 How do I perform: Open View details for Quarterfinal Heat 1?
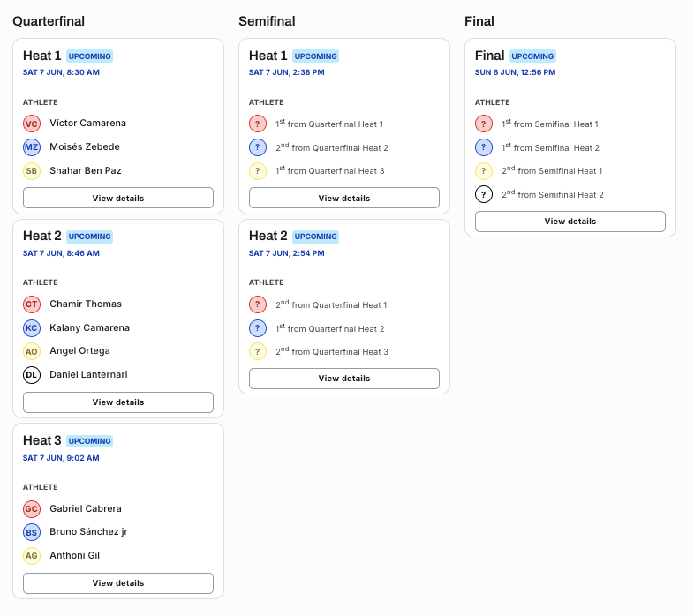tap(118, 198)
